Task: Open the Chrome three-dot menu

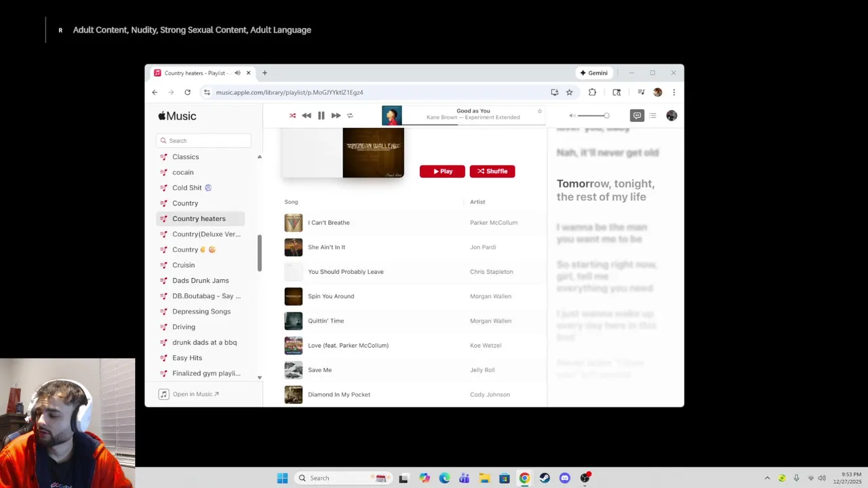Action: point(673,92)
